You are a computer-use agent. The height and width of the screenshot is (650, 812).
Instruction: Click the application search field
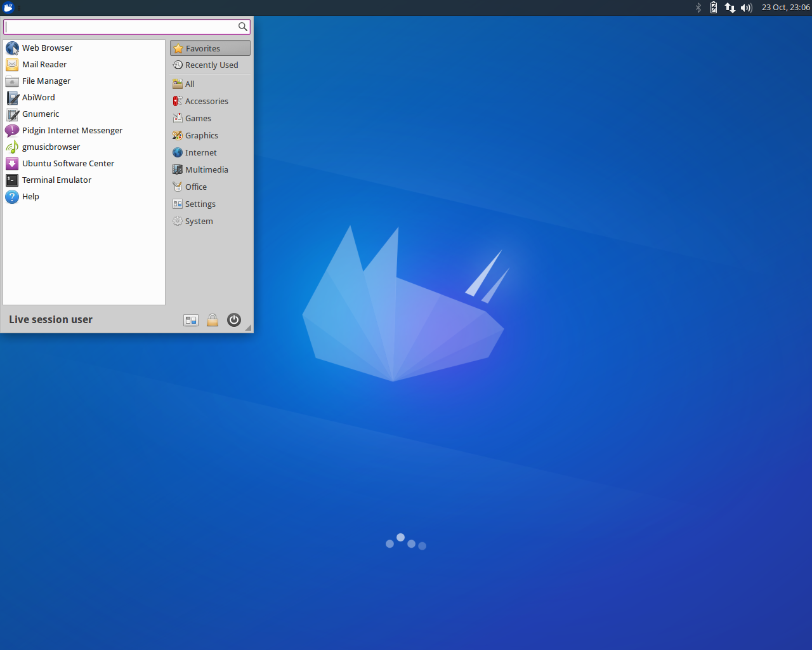point(121,27)
